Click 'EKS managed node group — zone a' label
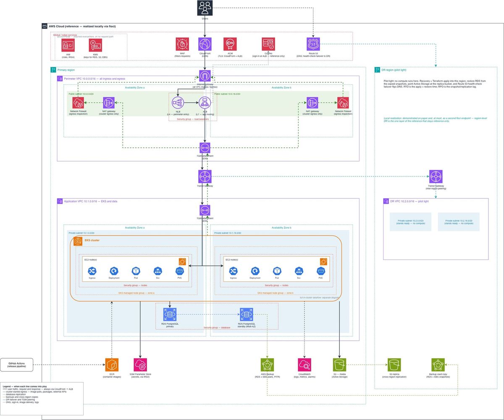Screen dimensions: 504x420 tap(136, 293)
